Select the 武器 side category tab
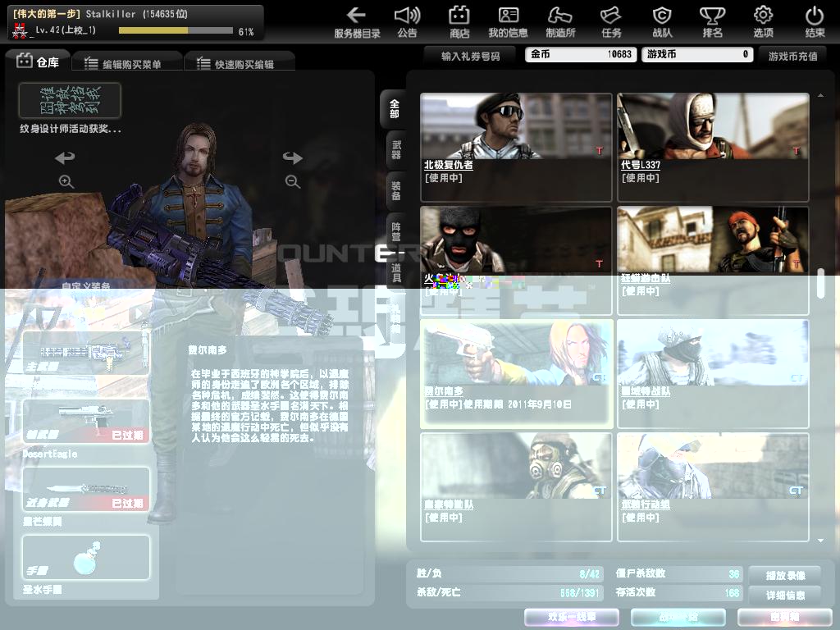 (396, 148)
